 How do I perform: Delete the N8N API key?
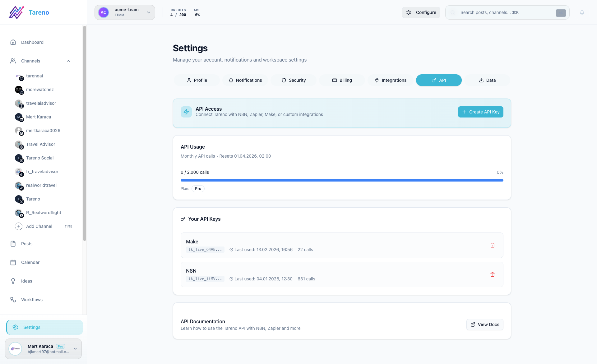point(493,274)
